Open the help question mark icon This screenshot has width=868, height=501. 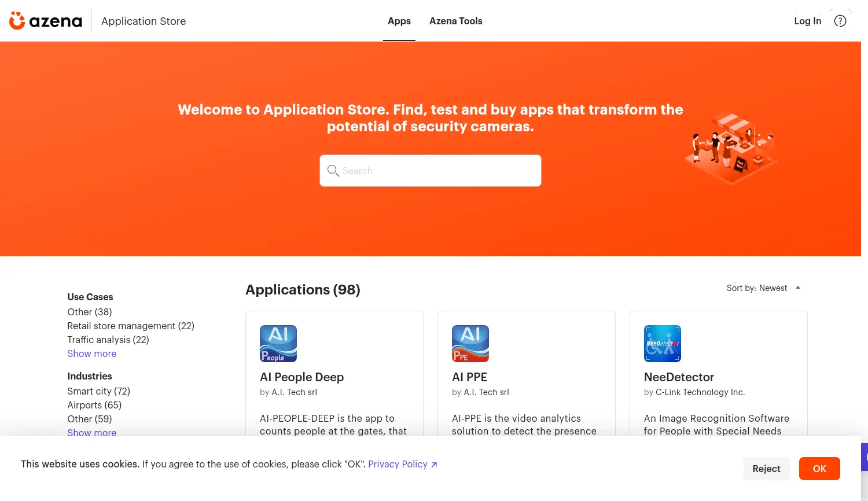[840, 21]
